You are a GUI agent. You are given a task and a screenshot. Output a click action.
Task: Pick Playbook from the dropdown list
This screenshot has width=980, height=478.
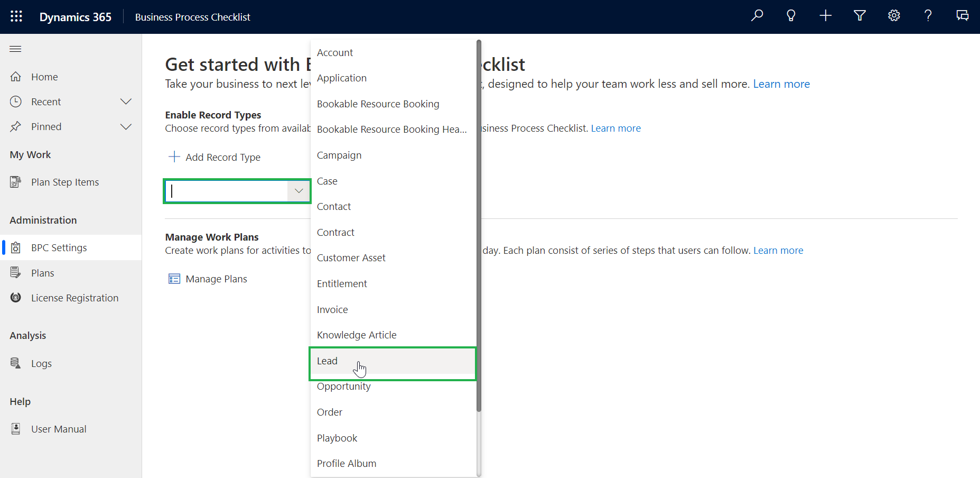393,438
